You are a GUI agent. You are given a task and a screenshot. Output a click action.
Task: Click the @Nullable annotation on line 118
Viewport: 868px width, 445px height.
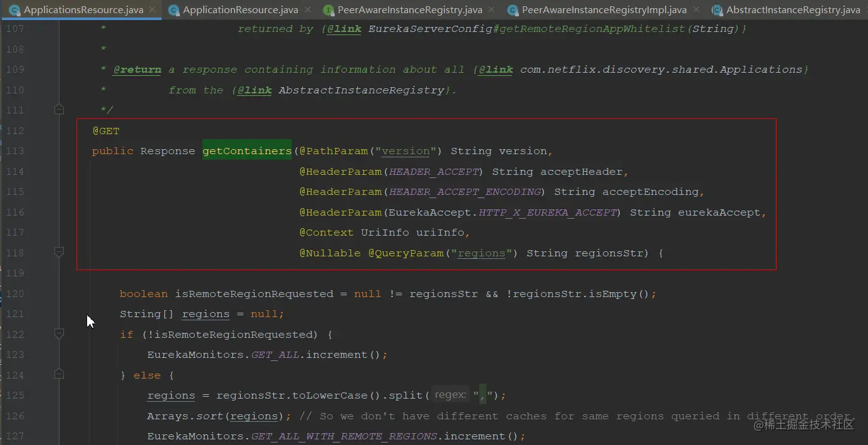[330, 253]
